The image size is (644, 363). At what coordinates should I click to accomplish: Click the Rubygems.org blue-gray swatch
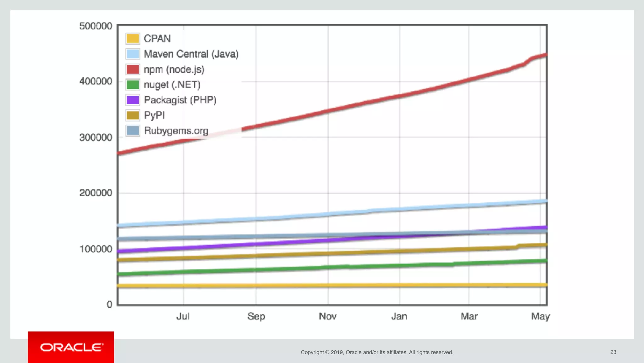132,130
